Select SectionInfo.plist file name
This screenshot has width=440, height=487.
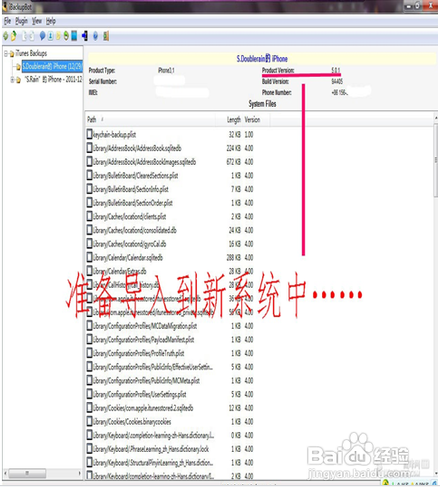pyautogui.click(x=131, y=189)
